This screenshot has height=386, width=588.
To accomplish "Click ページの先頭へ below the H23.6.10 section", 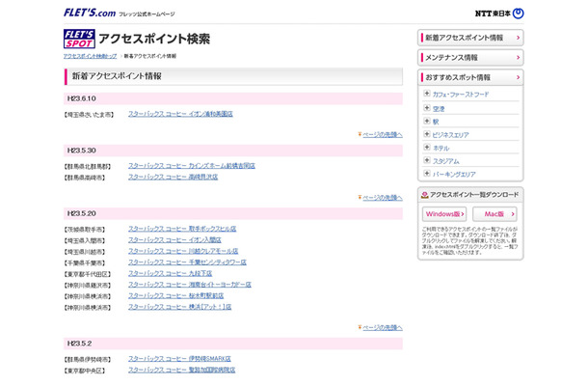I will coord(382,135).
